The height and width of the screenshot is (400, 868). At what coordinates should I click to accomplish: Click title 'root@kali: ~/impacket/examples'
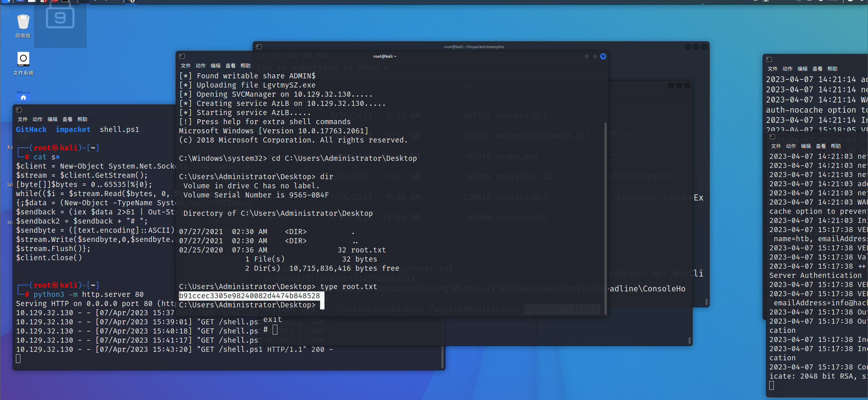click(x=474, y=47)
